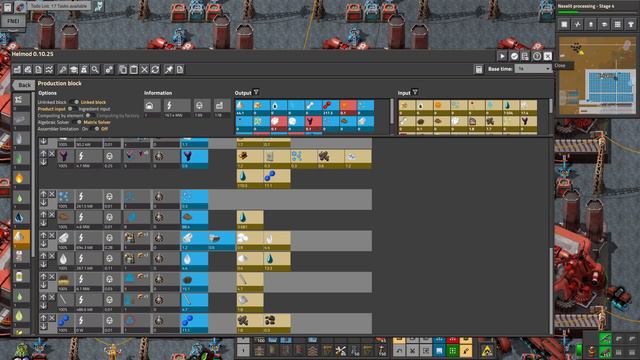Click the T-shirt icon above minimap
This screenshot has height=360, width=640.
point(631,24)
